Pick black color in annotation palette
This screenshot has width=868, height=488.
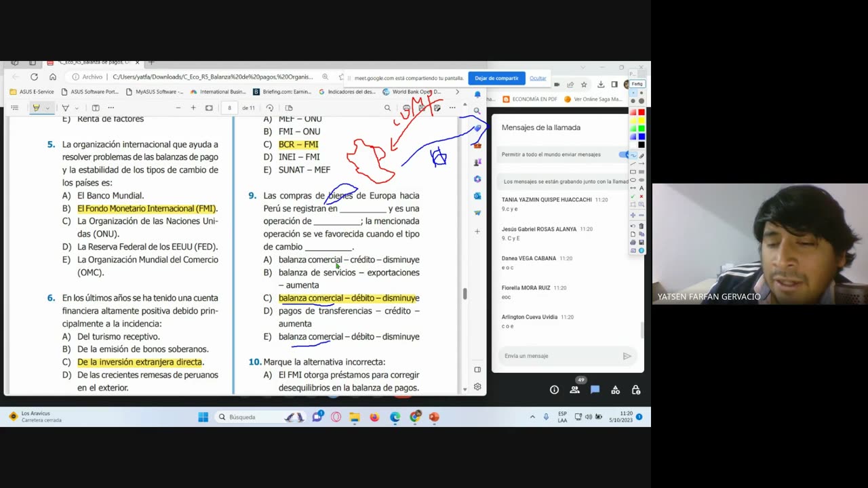click(642, 145)
